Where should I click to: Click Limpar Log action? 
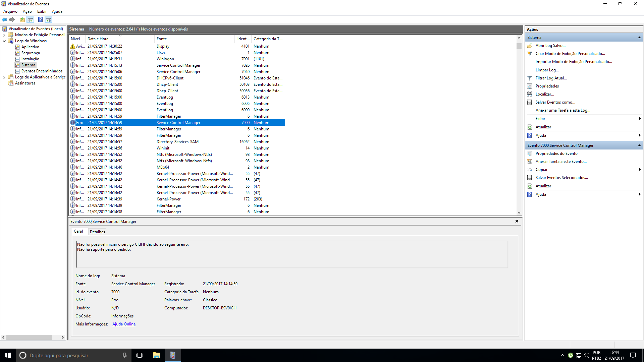click(547, 70)
